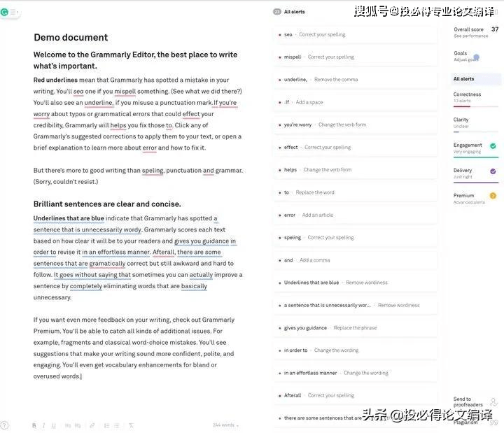Open 'gives you guidance' replace phrase alert

pos(356,327)
